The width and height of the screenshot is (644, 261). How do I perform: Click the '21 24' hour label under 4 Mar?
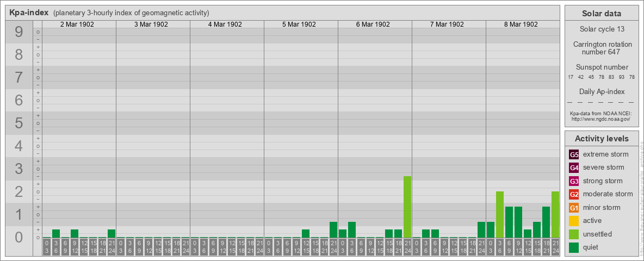[x=259, y=247]
